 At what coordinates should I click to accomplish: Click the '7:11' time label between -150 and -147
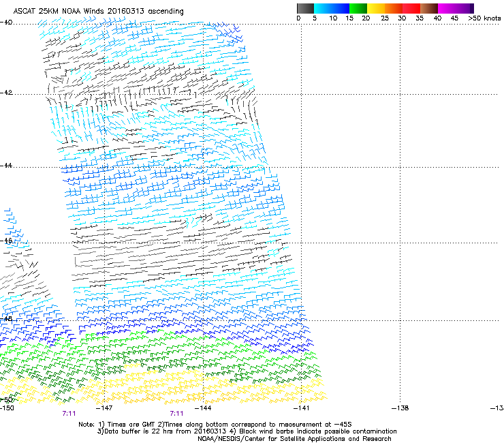[x=69, y=414]
